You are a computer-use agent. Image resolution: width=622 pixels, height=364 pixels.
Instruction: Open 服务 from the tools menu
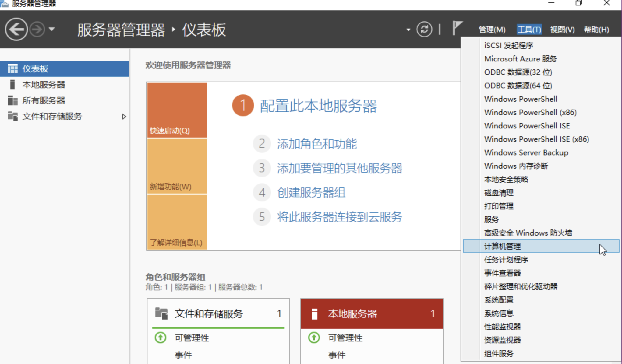click(541, 219)
